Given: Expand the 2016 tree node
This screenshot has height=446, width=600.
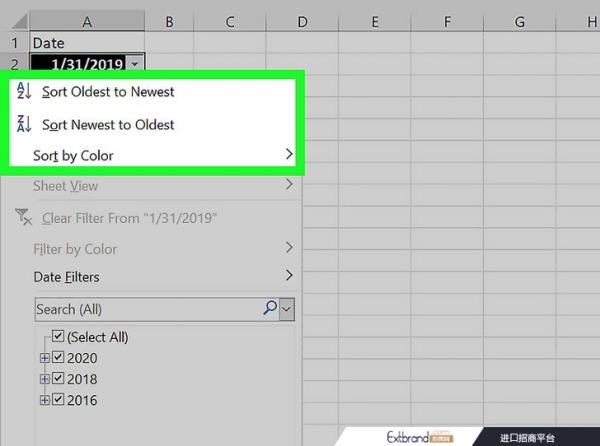Looking at the screenshot, I should point(43,400).
